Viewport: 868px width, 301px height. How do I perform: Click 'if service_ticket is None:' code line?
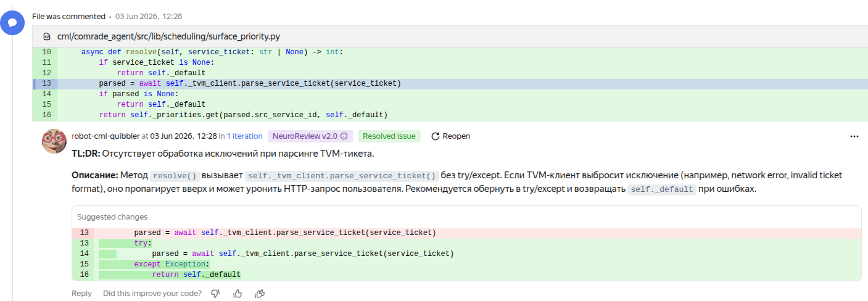click(x=155, y=63)
